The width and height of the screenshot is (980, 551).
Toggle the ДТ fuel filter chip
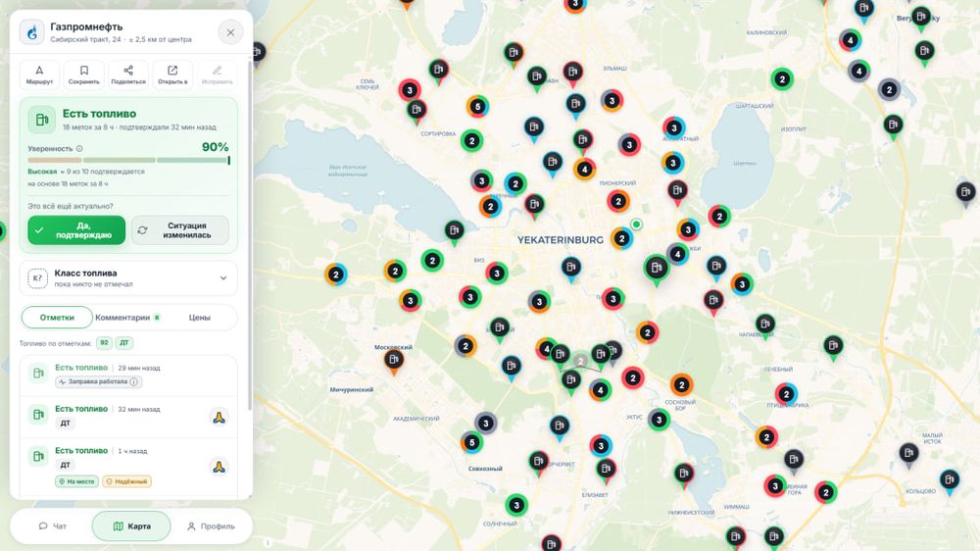[124, 343]
